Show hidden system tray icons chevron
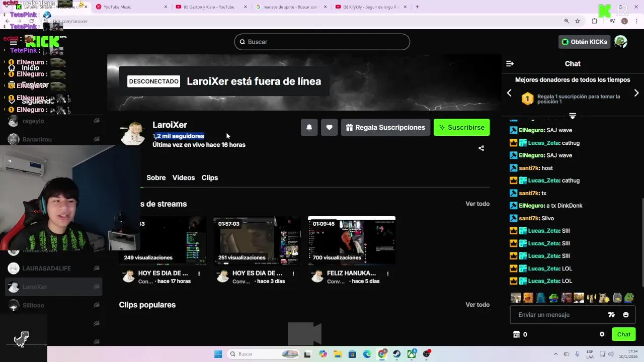Viewport: 644px width, 362px height. (556, 354)
